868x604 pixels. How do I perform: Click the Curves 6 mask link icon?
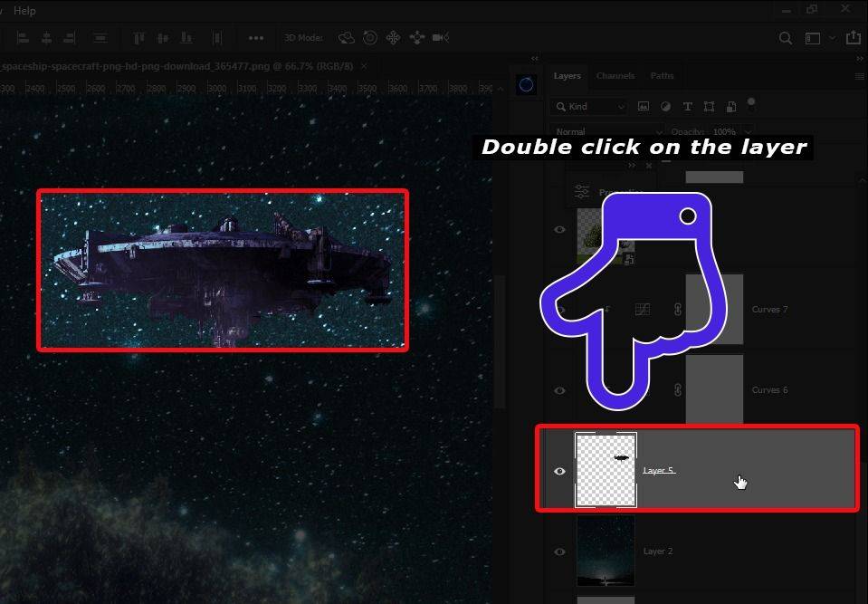pos(678,389)
